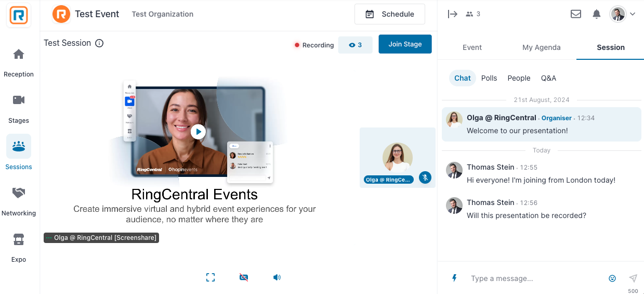
Task: Open the RingCentral logo home icon
Action: pyautogui.click(x=19, y=15)
